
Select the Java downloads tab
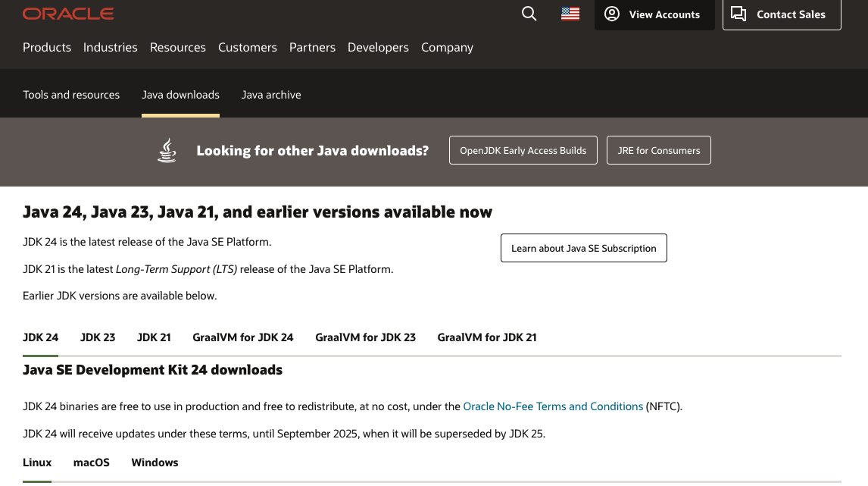tap(180, 95)
